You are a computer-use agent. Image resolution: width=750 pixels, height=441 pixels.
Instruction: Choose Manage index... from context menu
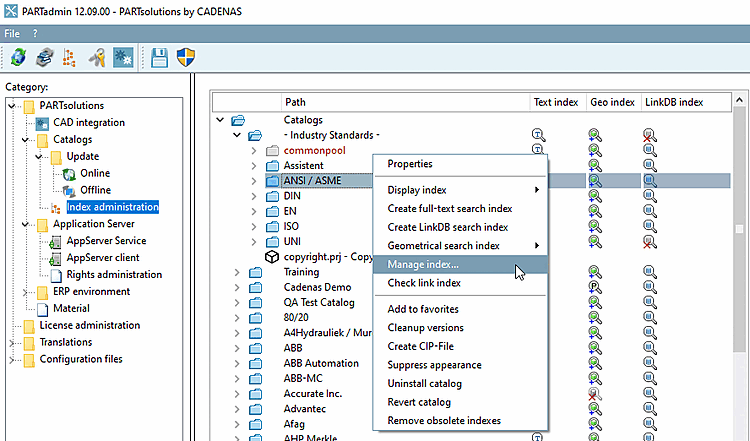click(x=460, y=265)
